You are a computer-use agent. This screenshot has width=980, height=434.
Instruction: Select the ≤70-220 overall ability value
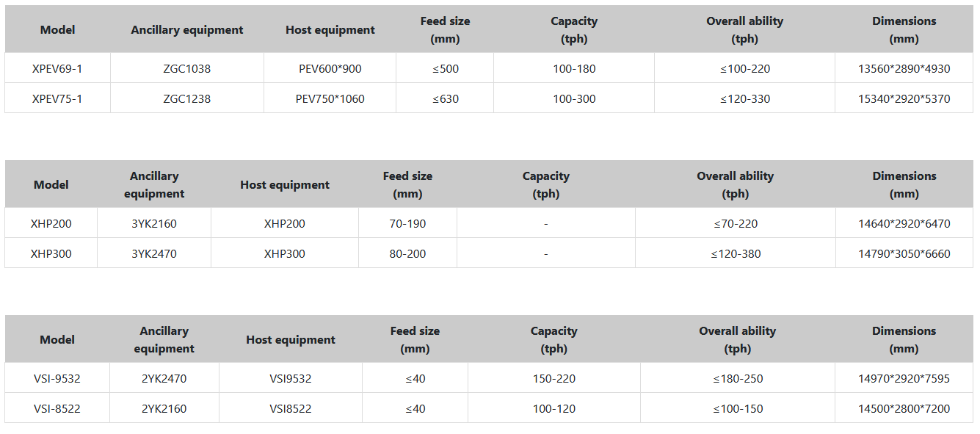click(735, 224)
